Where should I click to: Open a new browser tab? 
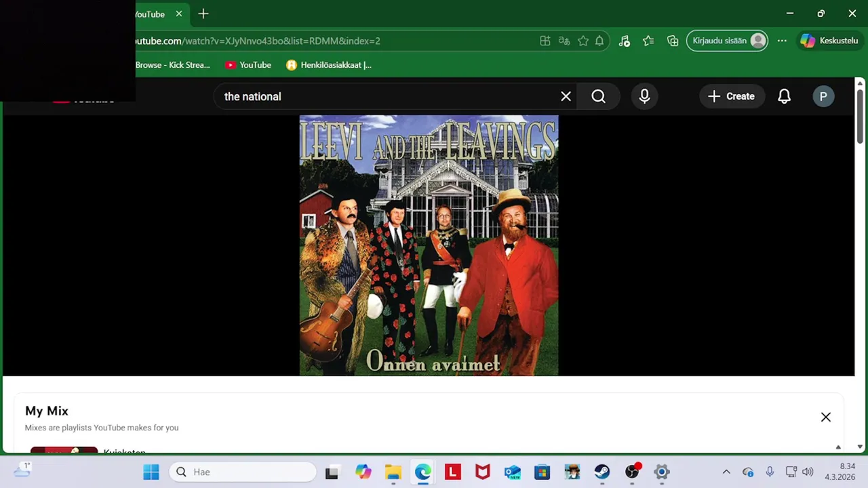203,14
